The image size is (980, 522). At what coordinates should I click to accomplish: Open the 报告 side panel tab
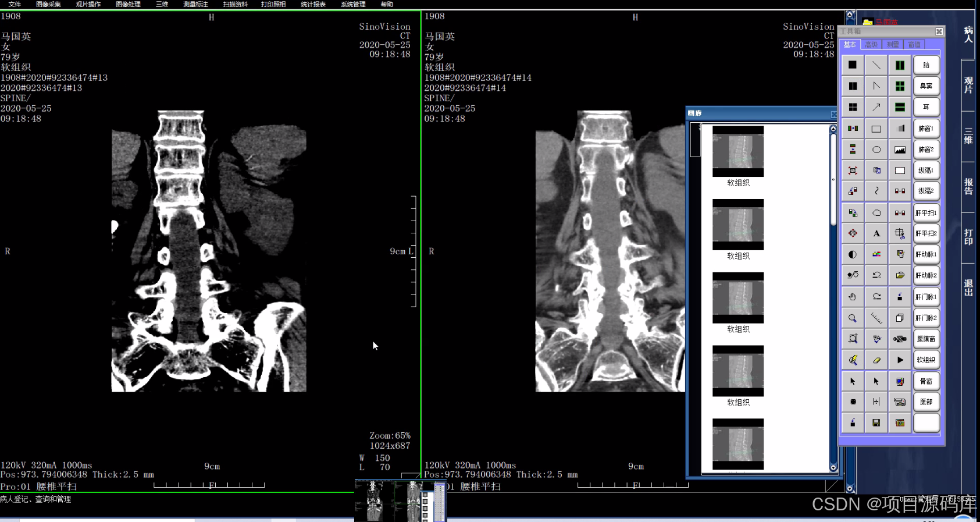(x=968, y=186)
